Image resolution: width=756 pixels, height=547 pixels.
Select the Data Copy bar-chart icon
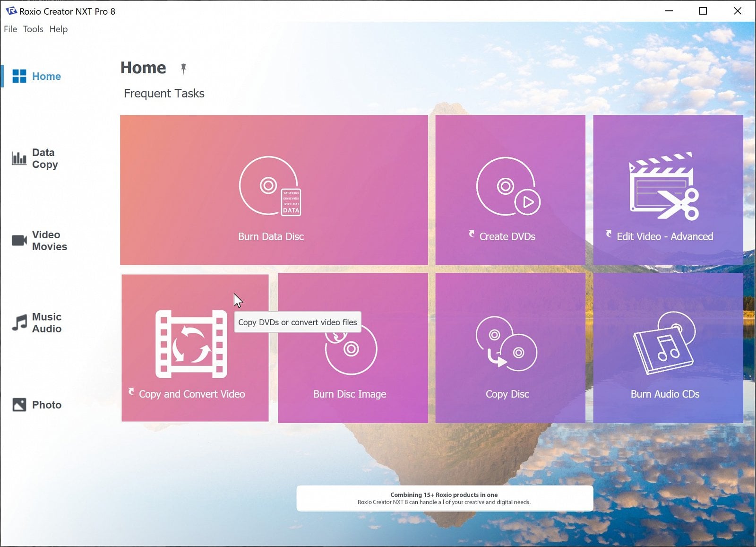tap(19, 158)
